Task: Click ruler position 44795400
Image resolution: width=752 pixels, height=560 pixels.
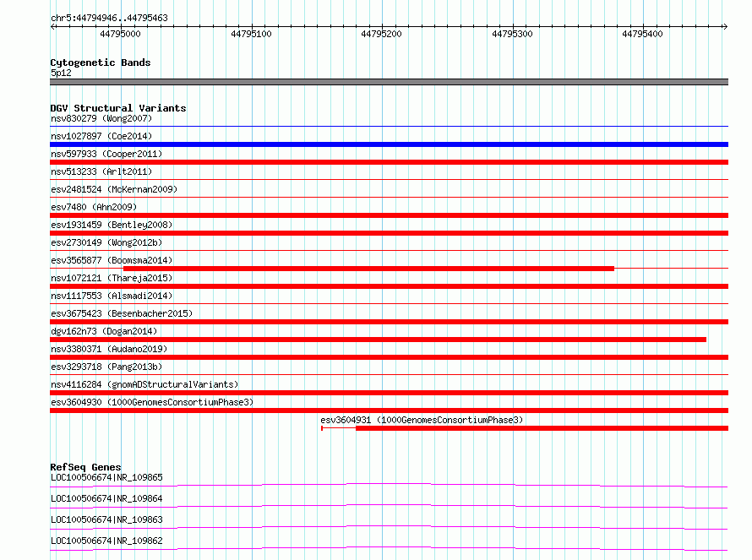Action: pos(643,34)
